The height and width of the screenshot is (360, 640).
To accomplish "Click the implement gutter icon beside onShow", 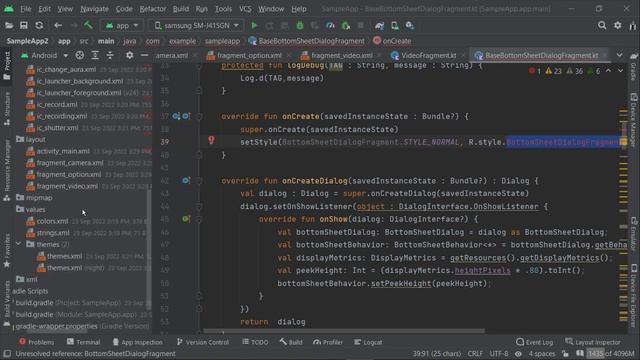I will [x=186, y=219].
